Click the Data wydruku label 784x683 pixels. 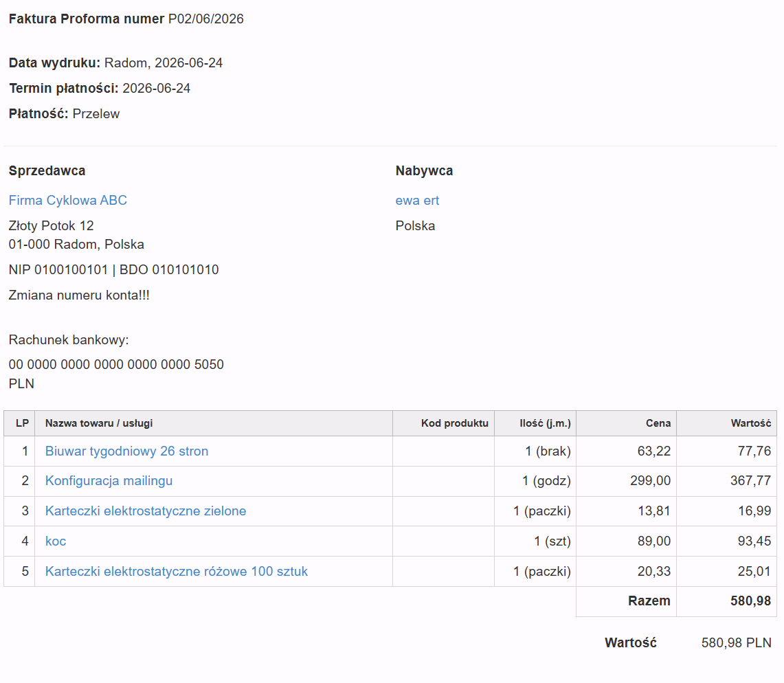(54, 63)
